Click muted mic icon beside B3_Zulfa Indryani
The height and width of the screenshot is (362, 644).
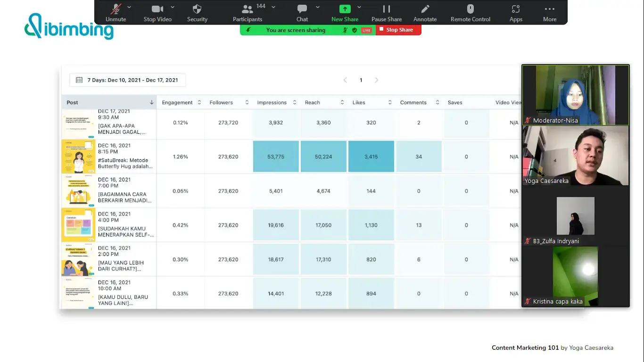coord(528,241)
